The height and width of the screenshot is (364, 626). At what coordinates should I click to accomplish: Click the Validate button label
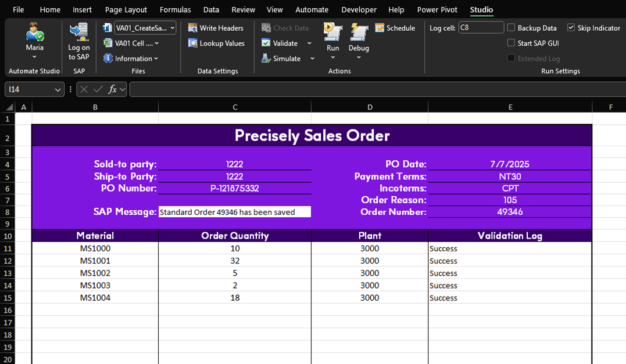pos(285,43)
